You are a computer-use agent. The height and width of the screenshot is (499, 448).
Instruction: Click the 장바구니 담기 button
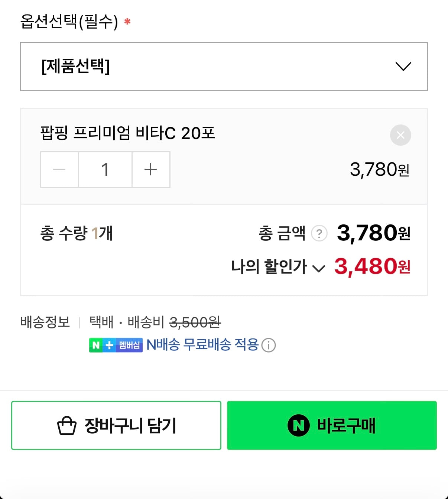(x=116, y=425)
